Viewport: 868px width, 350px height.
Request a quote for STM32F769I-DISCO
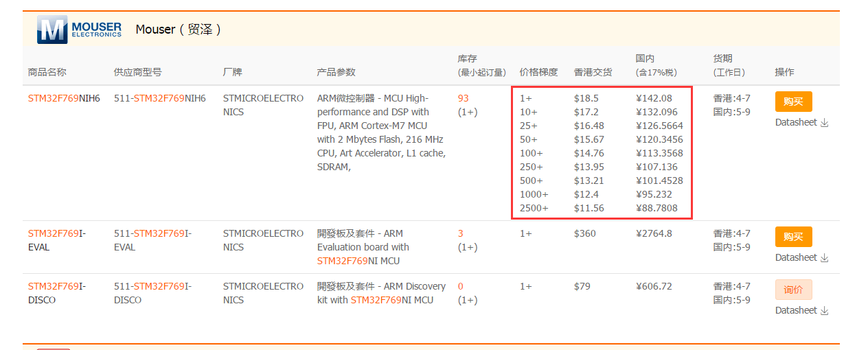(x=793, y=290)
